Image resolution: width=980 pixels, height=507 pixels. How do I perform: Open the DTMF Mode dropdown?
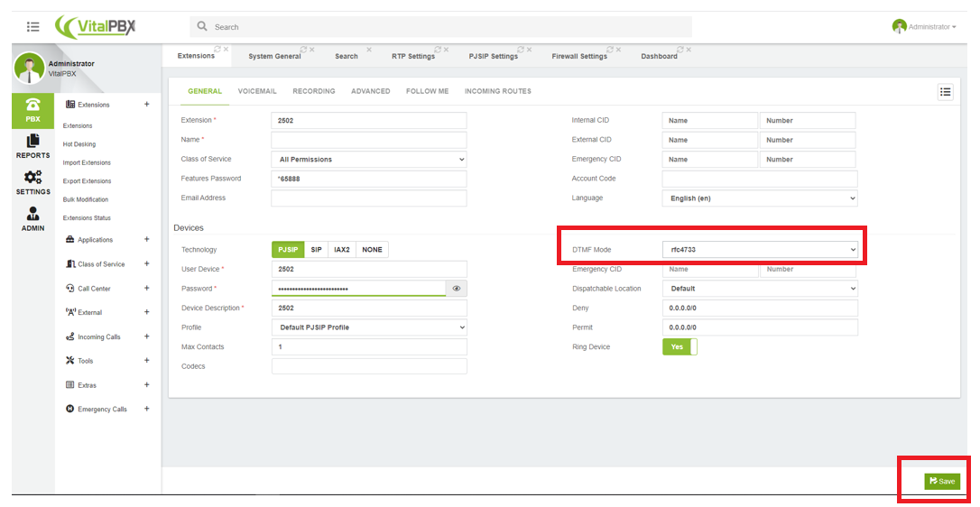[x=760, y=249]
